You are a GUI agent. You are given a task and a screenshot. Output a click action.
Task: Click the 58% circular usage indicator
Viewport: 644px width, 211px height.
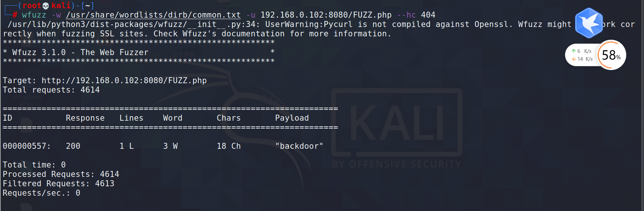click(x=611, y=55)
